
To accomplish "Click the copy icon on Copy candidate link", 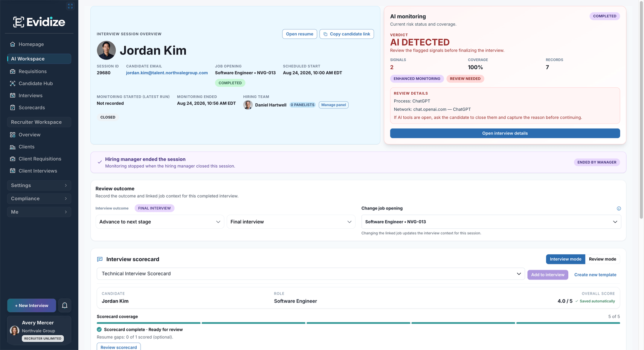I will [x=325, y=34].
